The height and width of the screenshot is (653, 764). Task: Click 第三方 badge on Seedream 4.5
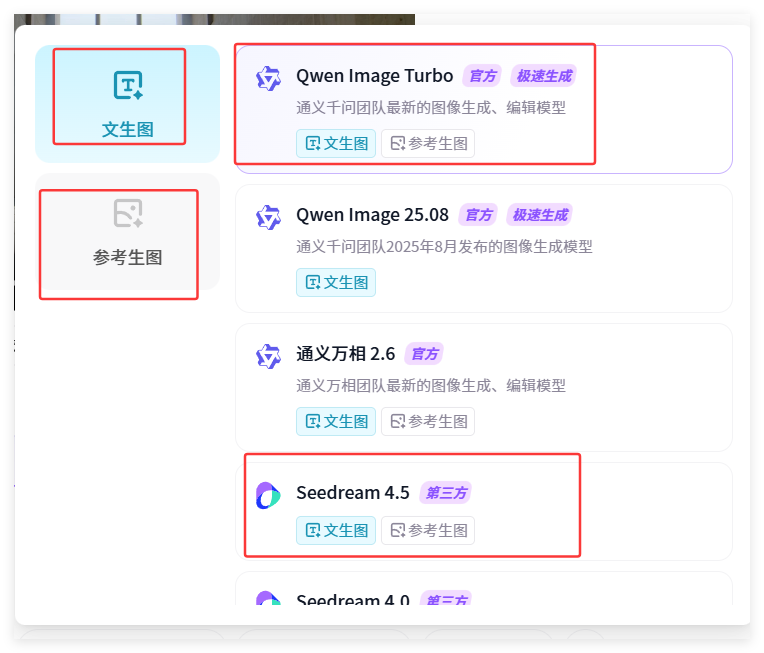point(445,493)
